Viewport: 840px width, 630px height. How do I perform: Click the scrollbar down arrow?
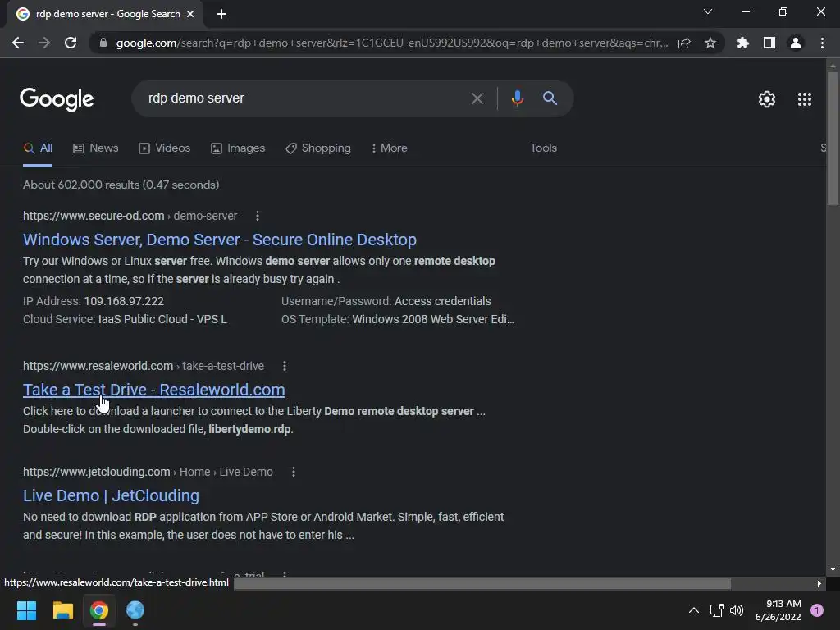833,569
